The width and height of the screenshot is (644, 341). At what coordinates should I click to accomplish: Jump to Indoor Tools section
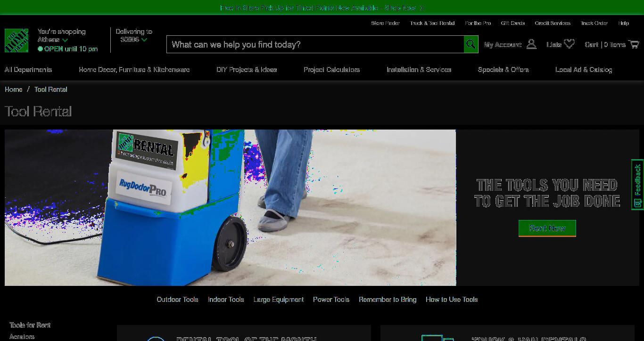(226, 300)
